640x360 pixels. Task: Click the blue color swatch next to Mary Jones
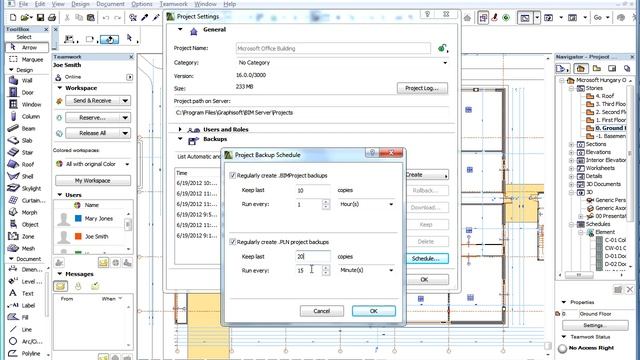pyautogui.click(x=78, y=218)
